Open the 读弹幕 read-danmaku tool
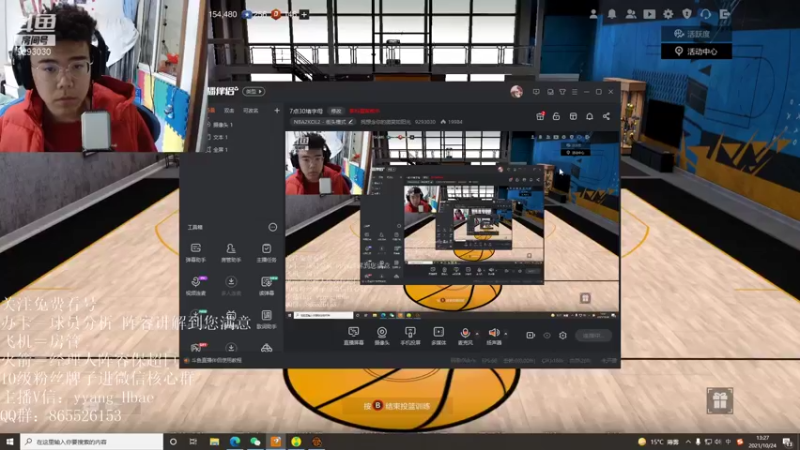The height and width of the screenshot is (450, 800). [x=266, y=286]
